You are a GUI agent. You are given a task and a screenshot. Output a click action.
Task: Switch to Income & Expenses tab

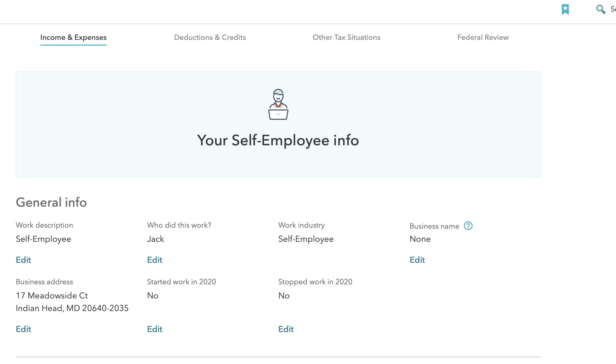(x=73, y=38)
